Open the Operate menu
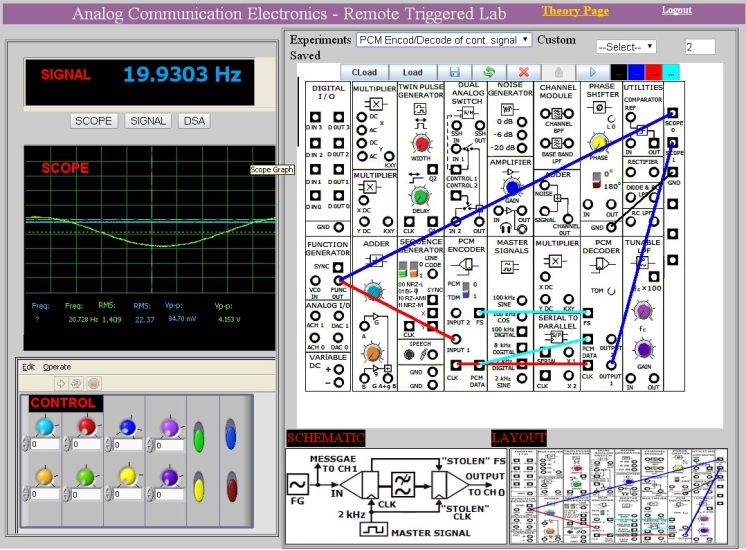Viewport: 746px width, 550px height. point(57,367)
